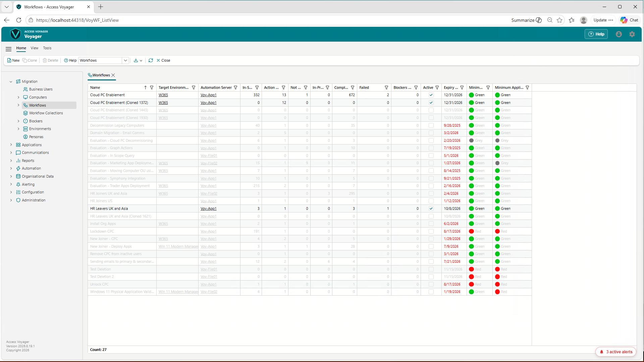Image resolution: width=644 pixels, height=362 pixels.
Task: Click the Automation lightning icon
Action: pyautogui.click(x=18, y=169)
